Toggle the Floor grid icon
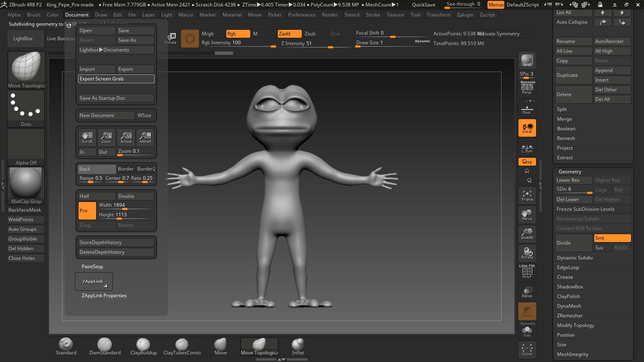Screen dimensions: 644x362 coord(527,109)
